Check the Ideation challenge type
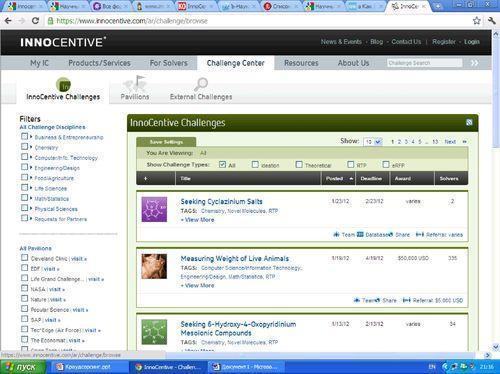This screenshot has width=500, height=374. click(255, 164)
